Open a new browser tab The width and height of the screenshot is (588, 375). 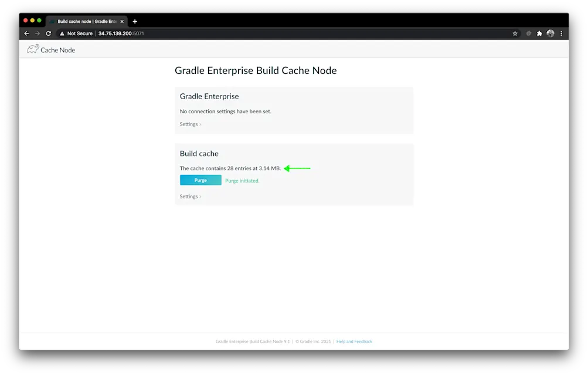[134, 21]
